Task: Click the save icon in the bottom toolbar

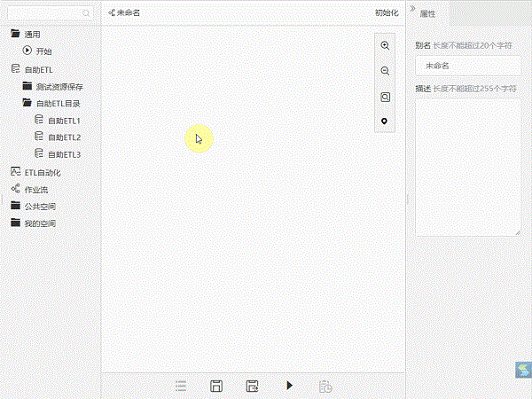Action: (216, 386)
